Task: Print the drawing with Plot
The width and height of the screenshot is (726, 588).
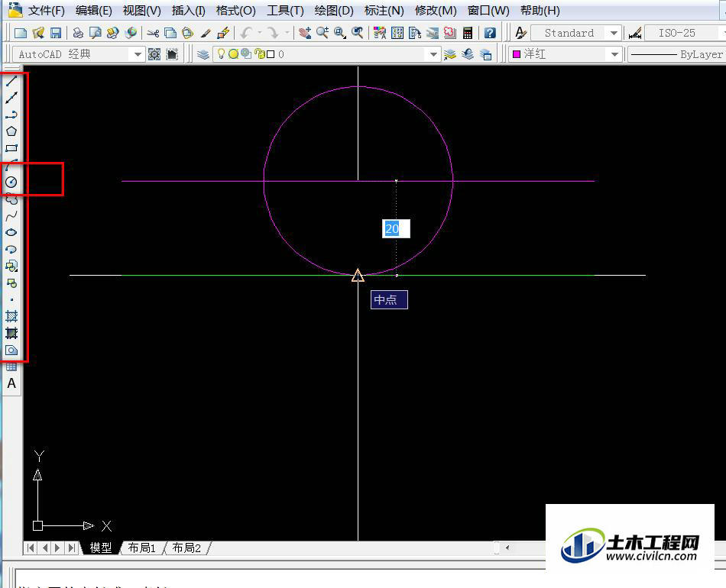Action: [x=78, y=33]
